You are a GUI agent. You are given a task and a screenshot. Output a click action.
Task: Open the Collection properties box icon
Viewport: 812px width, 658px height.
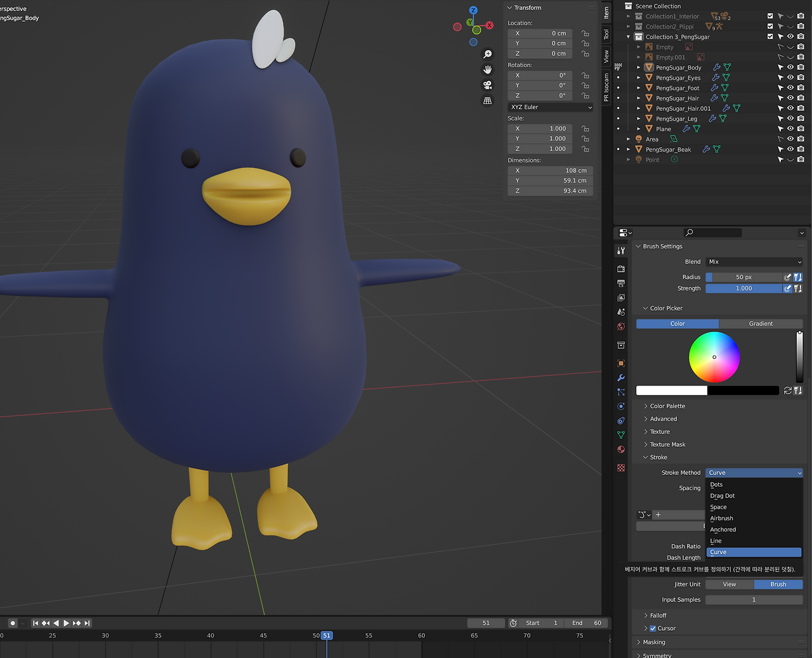[621, 345]
